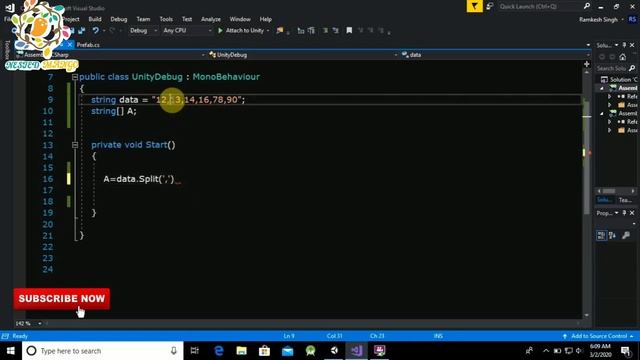Expand References under the second Assembly project
Screen dimensions: 640x360
coord(609,122)
